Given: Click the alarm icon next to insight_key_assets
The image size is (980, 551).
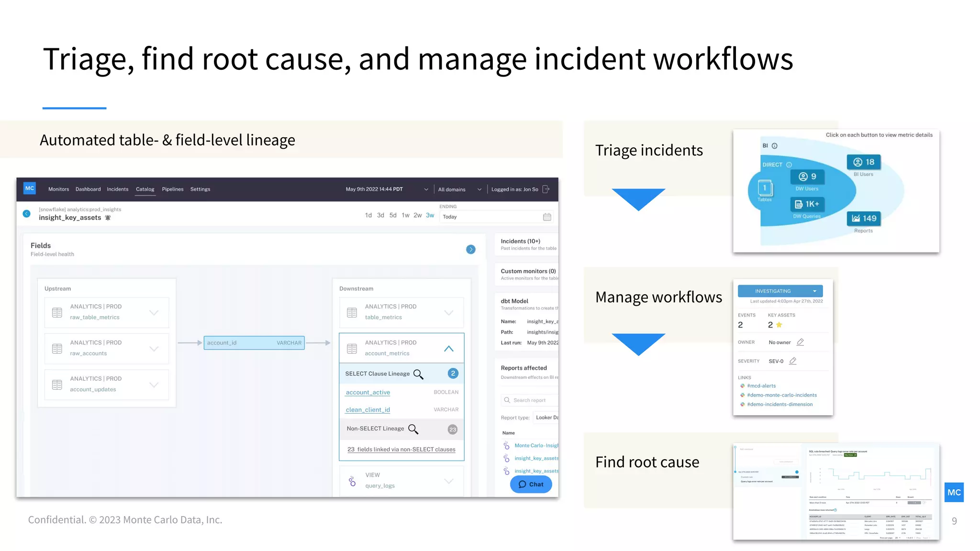Looking at the screenshot, I should pyautogui.click(x=108, y=218).
